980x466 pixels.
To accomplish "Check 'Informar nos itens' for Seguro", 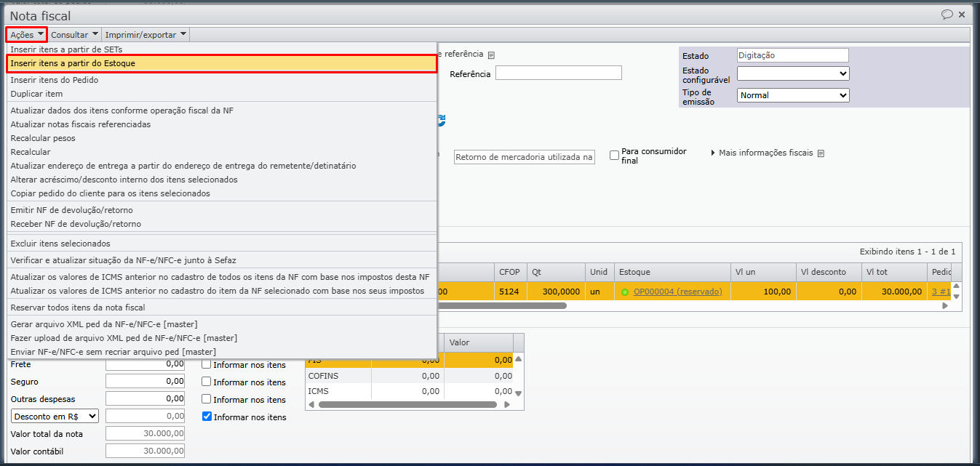I will click(207, 382).
